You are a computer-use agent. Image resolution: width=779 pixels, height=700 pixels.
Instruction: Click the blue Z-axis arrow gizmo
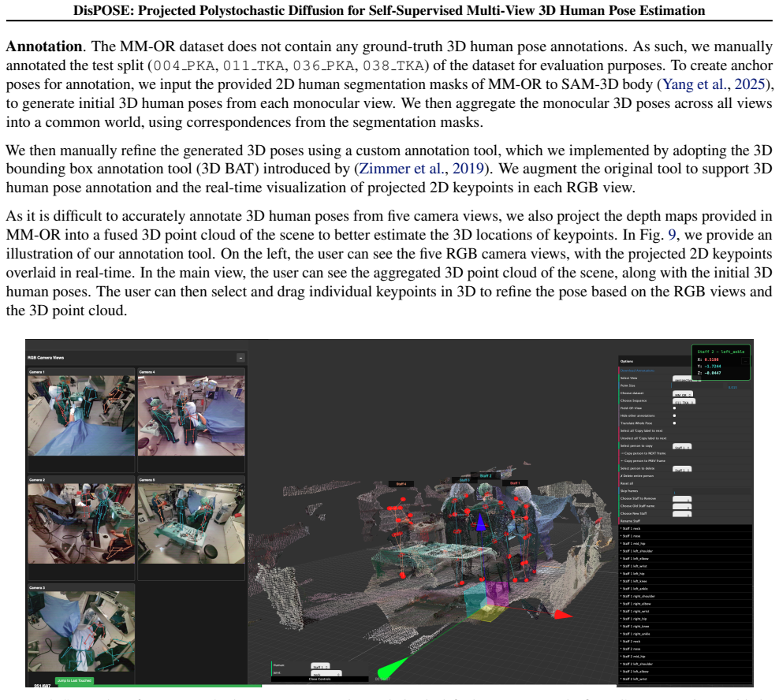click(480, 523)
